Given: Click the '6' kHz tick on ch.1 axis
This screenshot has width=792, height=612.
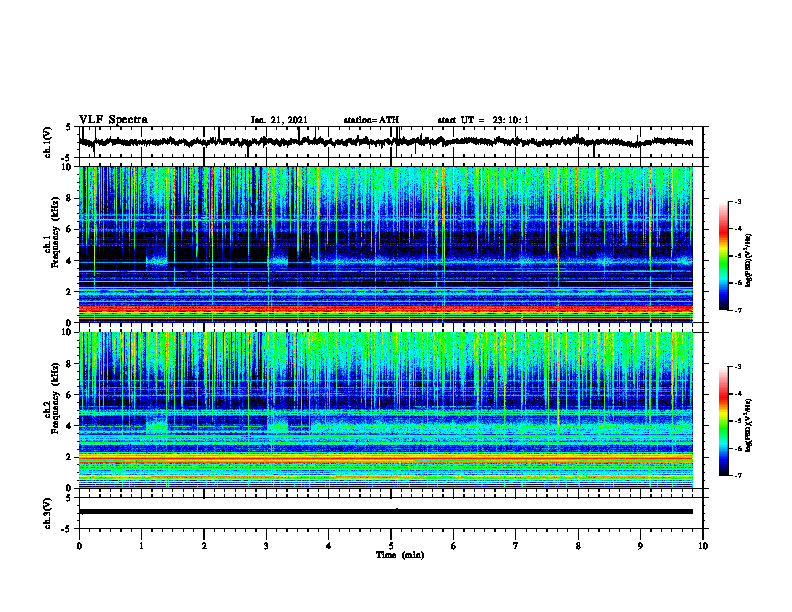Looking at the screenshot, I should (70, 229).
